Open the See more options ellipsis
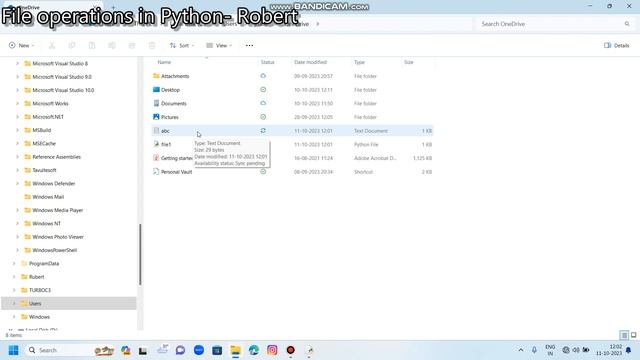This screenshot has height=360, width=640. pyautogui.click(x=249, y=45)
